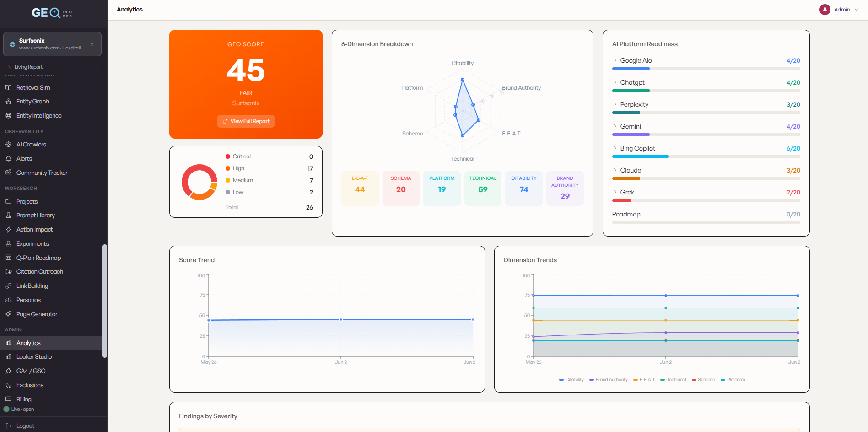Viewport: 868px width, 432px height.
Task: Click the Analytics bar chart icon
Action: (x=8, y=343)
